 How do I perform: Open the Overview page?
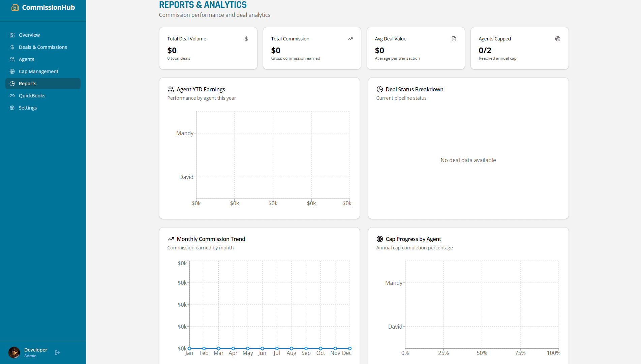click(x=43, y=35)
